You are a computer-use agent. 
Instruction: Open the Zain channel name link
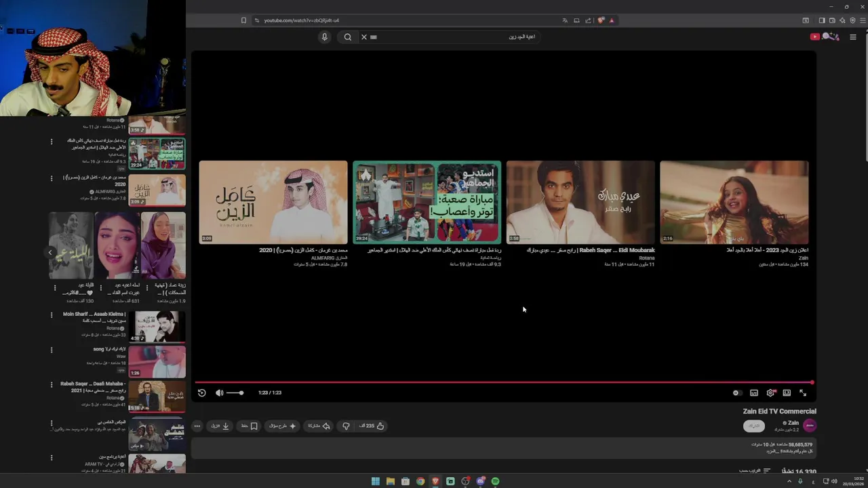pos(793,422)
